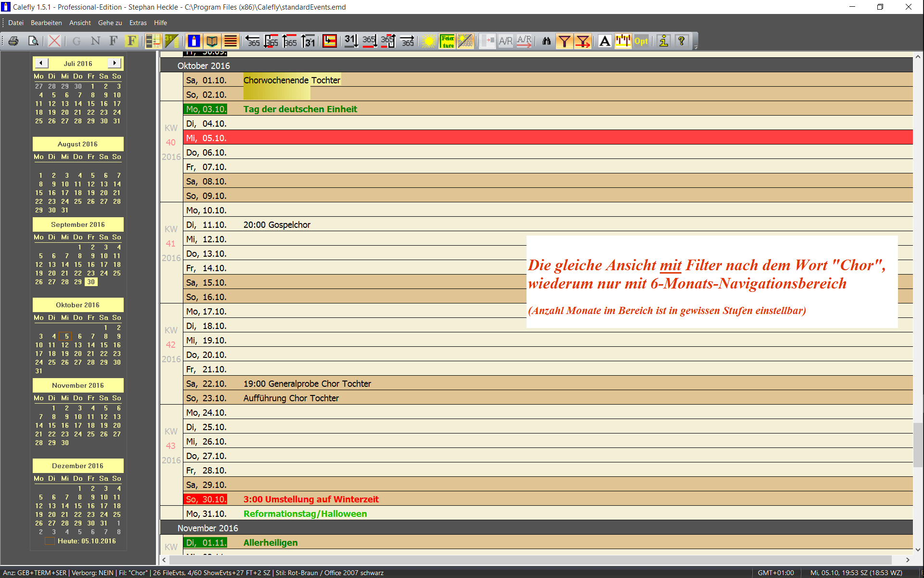Select the Allerheiligen entry
Image resolution: width=924 pixels, height=578 pixels.
pos(270,542)
